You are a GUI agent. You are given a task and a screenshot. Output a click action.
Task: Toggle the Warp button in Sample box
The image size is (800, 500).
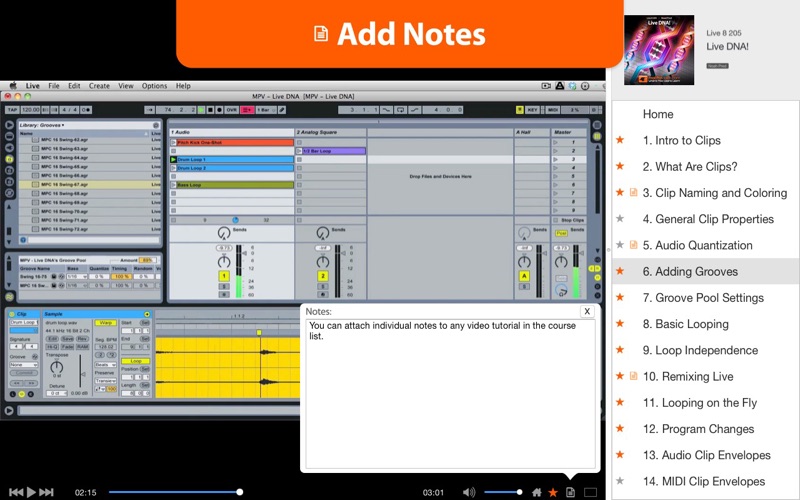coord(105,323)
